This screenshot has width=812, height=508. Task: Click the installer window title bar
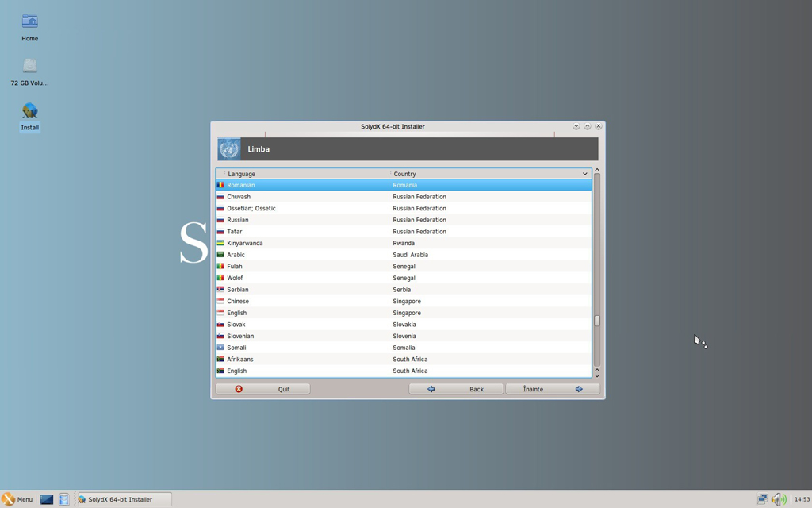pos(393,126)
